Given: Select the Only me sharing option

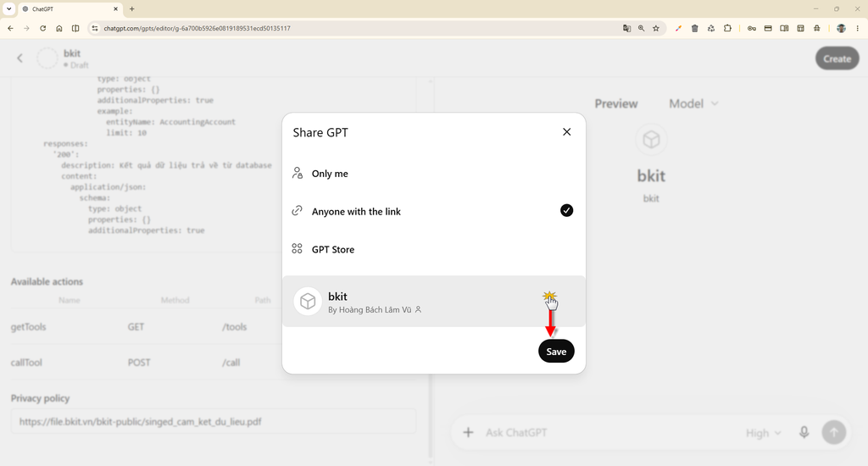Looking at the screenshot, I should [x=433, y=173].
